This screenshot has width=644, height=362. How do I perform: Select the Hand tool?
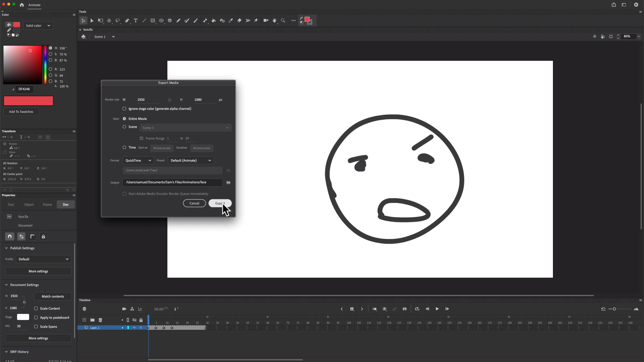pyautogui.click(x=274, y=21)
